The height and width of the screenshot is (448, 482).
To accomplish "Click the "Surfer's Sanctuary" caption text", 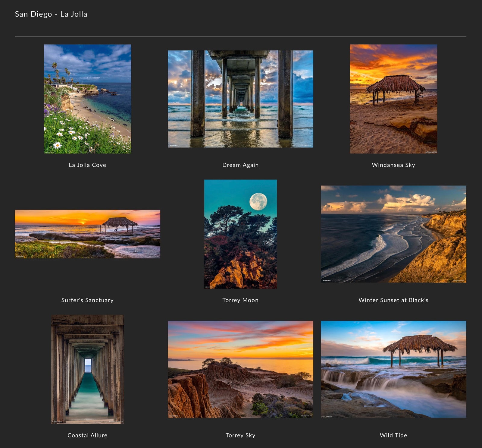I will pos(87,300).
